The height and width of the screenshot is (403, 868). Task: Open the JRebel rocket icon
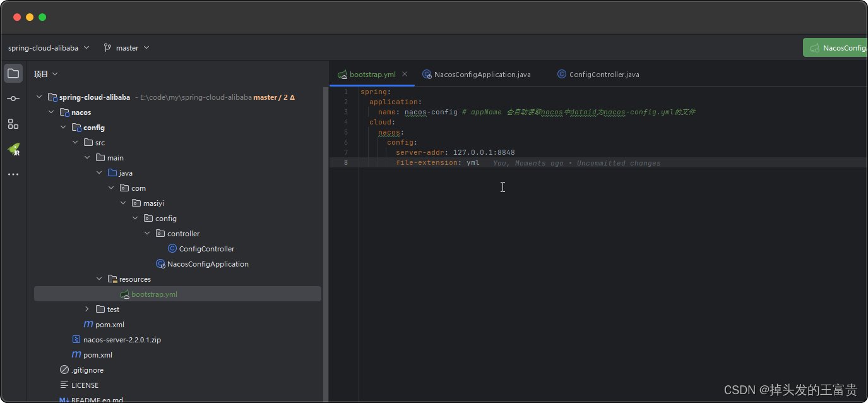13,149
